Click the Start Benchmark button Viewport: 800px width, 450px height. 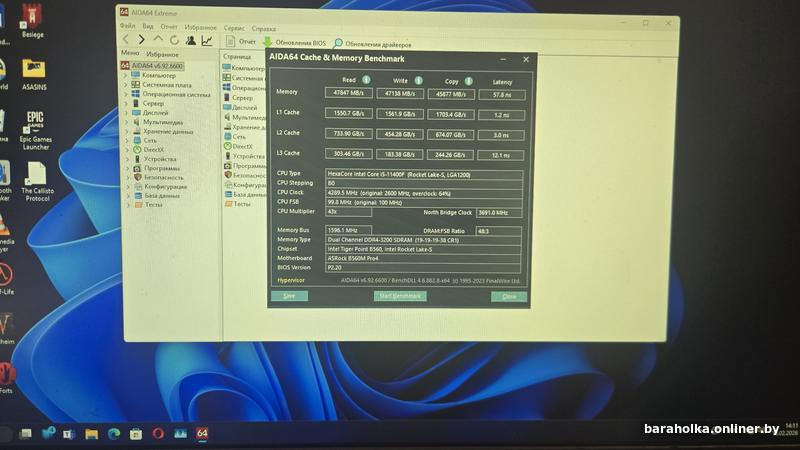[400, 296]
